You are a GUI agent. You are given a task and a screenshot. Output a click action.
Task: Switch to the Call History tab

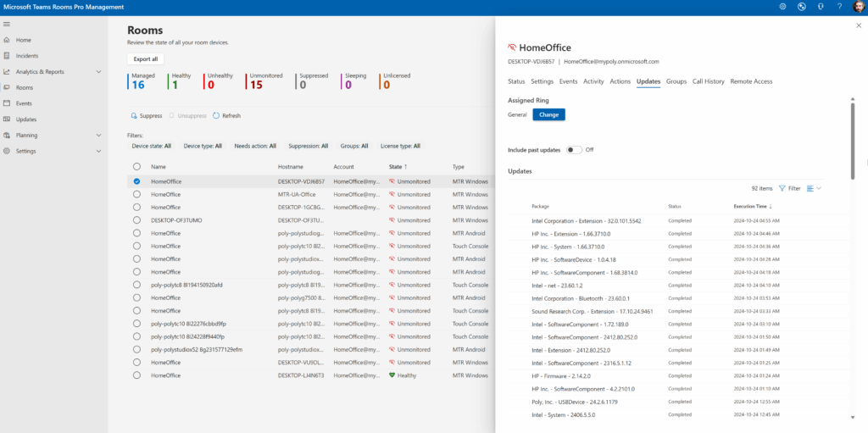(708, 81)
